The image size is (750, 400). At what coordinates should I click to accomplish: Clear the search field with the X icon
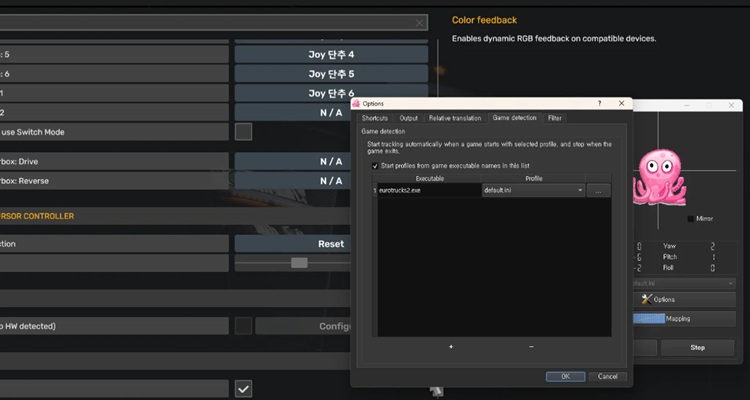[419, 23]
